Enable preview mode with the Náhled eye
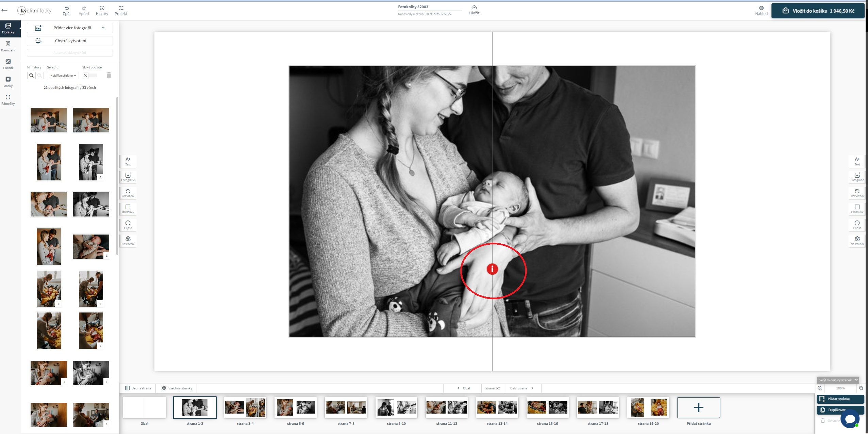This screenshot has height=434, width=868. 761,10
